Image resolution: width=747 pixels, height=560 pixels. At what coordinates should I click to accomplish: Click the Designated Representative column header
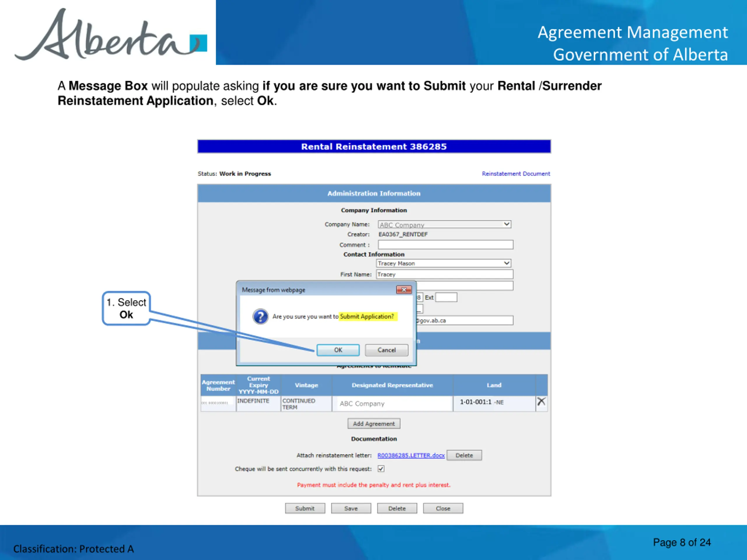392,385
